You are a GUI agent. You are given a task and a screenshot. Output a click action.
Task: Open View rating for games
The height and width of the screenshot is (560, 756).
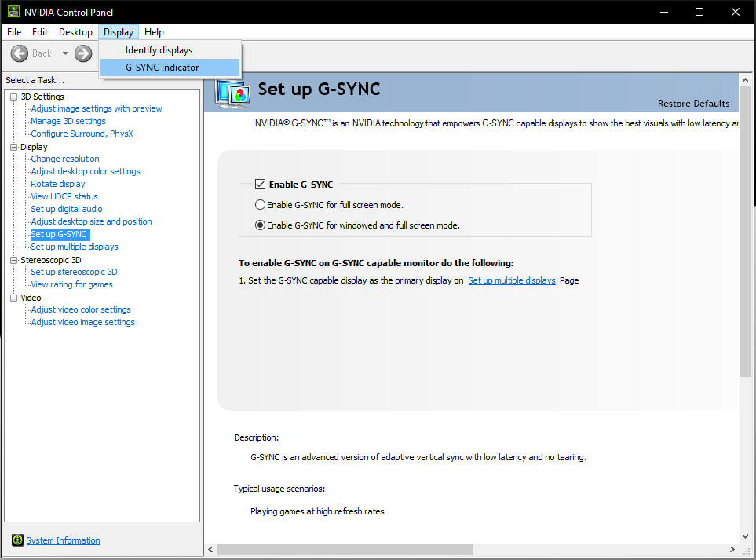(71, 284)
